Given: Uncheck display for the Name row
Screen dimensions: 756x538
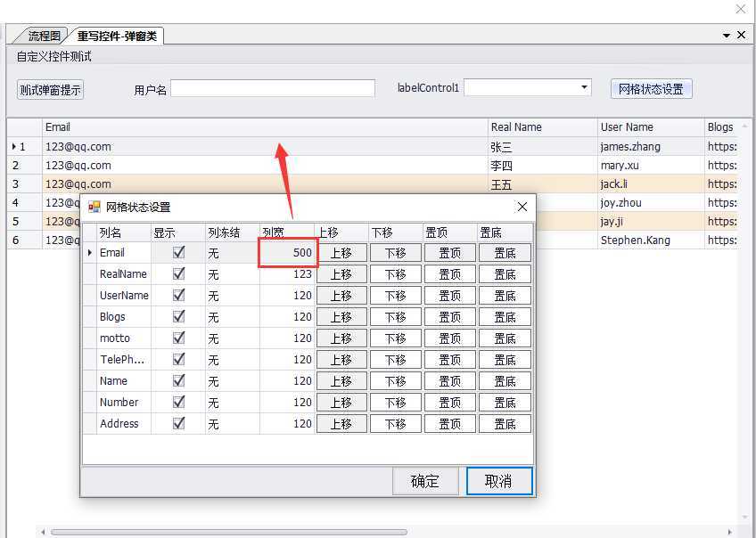Looking at the screenshot, I should coord(179,380).
